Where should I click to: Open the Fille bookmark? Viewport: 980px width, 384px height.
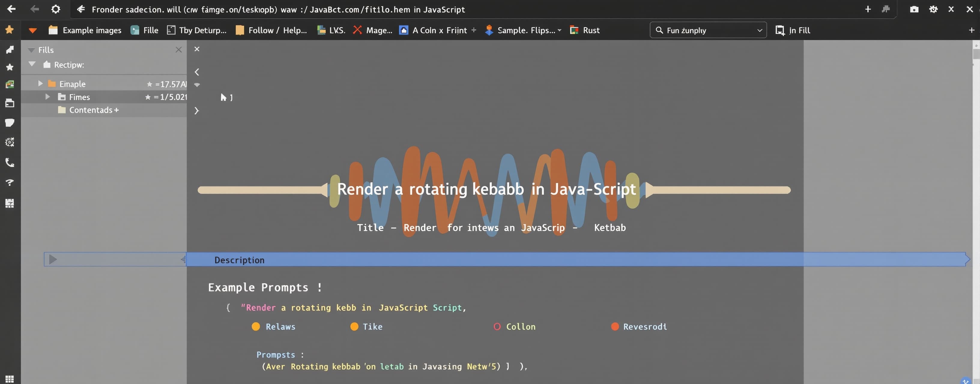144,30
